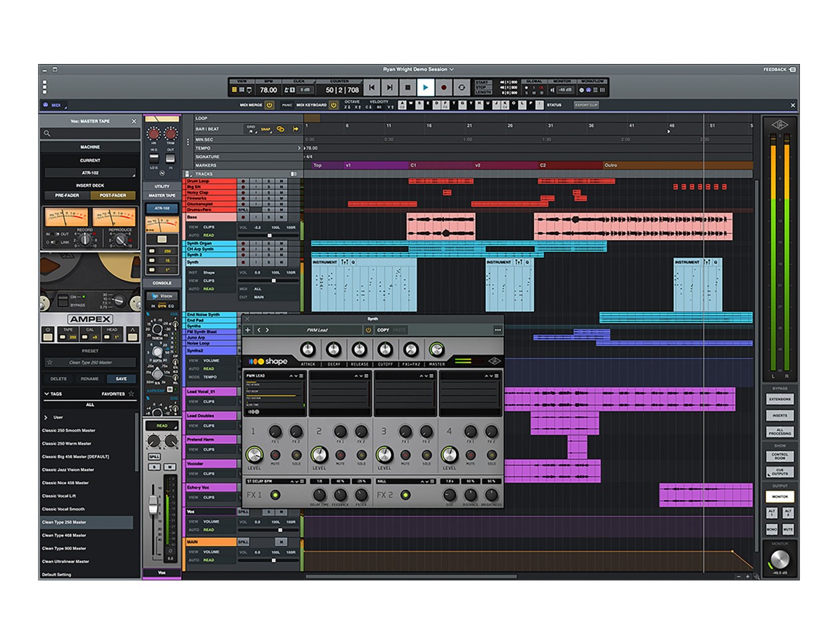Arm recording with the Record button
The width and height of the screenshot is (838, 644).
(443, 87)
